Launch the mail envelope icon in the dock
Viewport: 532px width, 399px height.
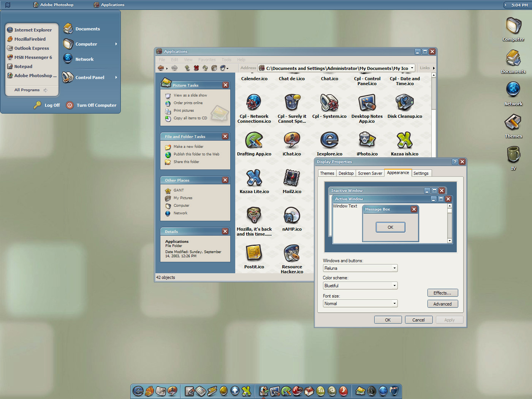160,391
